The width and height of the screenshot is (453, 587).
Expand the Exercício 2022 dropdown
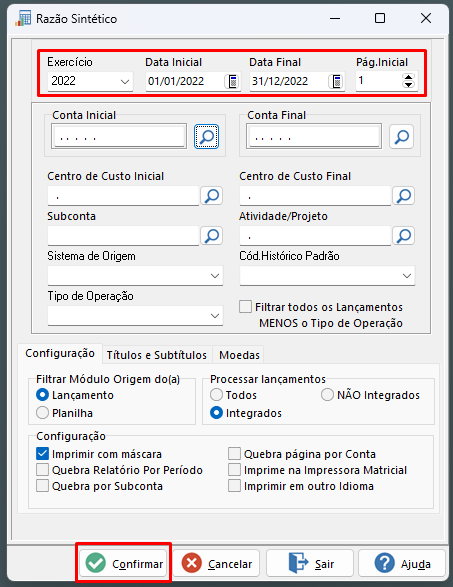[x=125, y=81]
